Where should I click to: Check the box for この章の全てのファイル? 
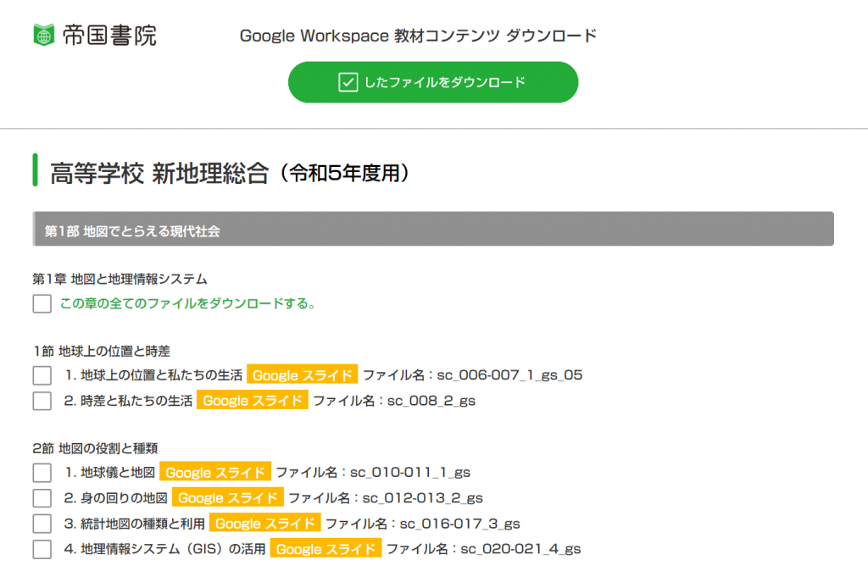tap(42, 303)
